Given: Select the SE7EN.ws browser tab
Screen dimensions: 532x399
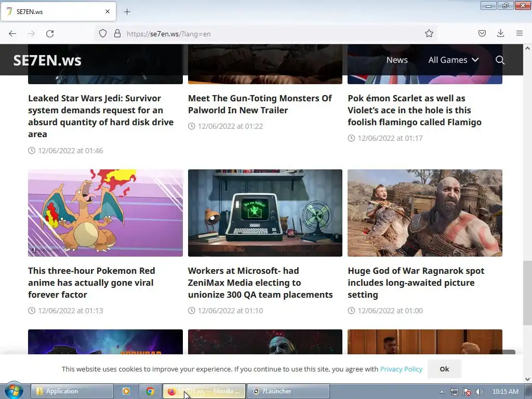Looking at the screenshot, I should tap(58, 11).
